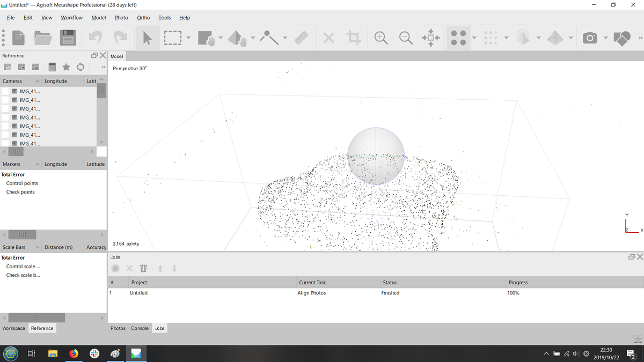Expand the Show Cameras dropdown arrow
Viewport: 644px width, 362px height.
coord(605,38)
